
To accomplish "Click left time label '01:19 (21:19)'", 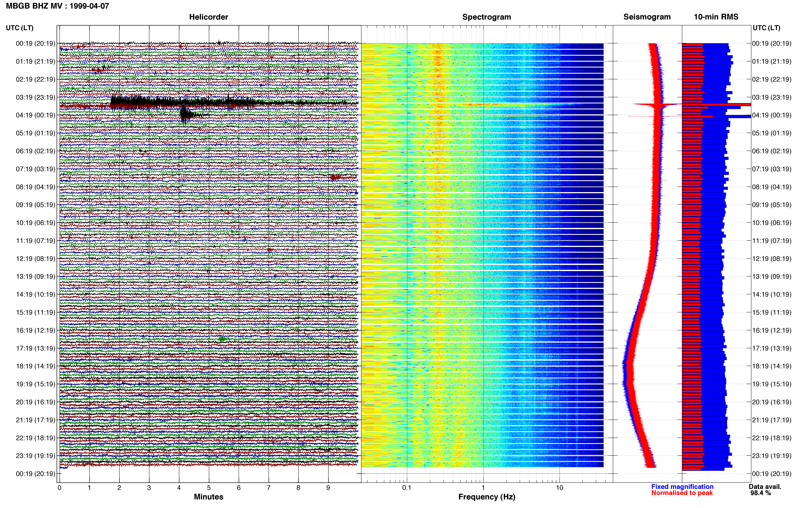I will (36, 61).
